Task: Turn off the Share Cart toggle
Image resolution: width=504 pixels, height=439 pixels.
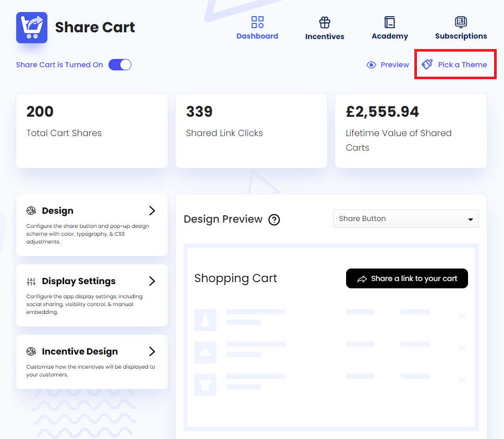Action: (x=120, y=65)
